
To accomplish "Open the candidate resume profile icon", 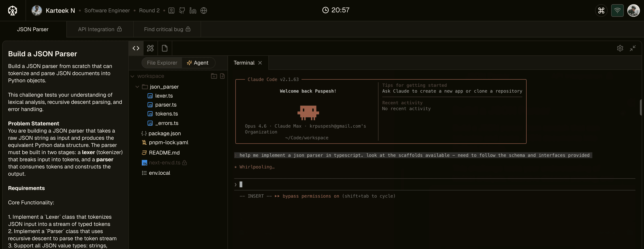I will click(x=171, y=10).
